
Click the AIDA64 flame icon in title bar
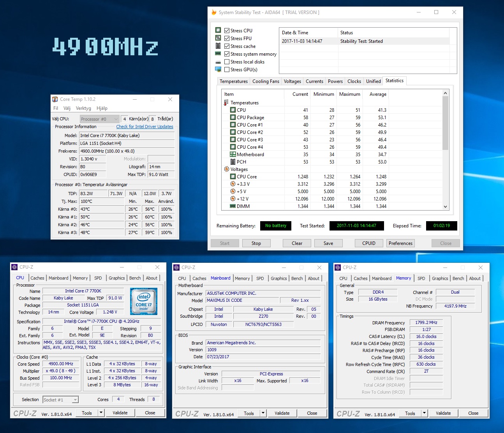coord(214,12)
